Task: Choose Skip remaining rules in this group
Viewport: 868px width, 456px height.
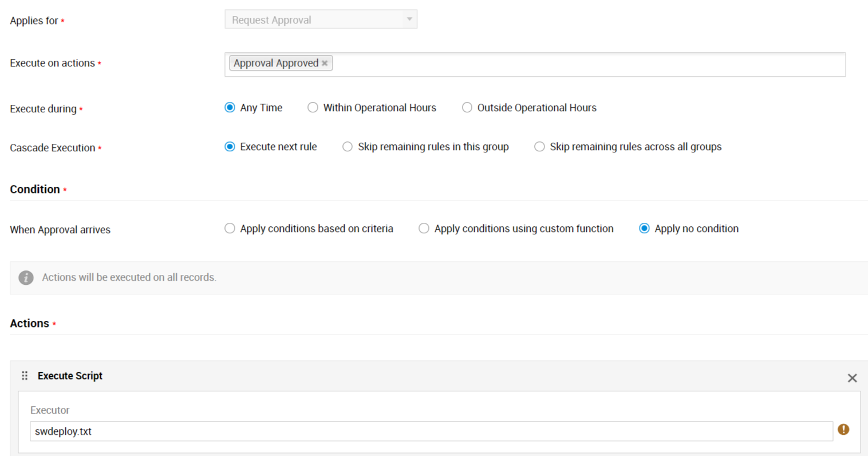Action: pos(348,147)
